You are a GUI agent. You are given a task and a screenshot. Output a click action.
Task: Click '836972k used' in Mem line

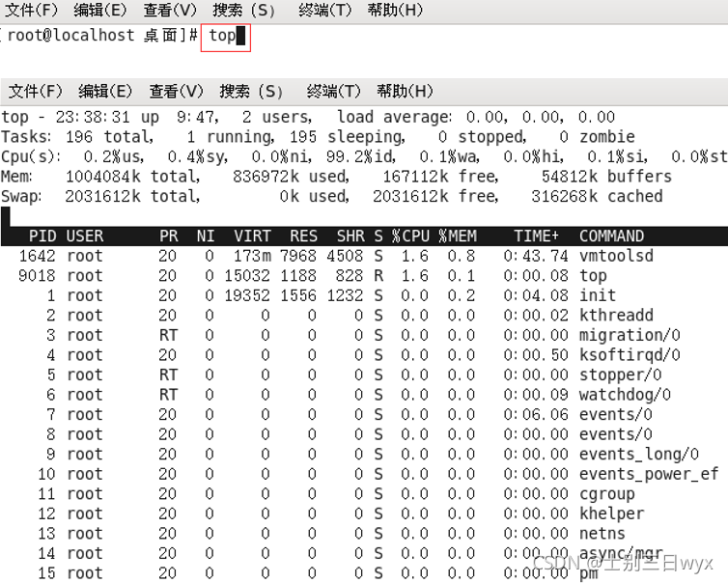click(292, 177)
